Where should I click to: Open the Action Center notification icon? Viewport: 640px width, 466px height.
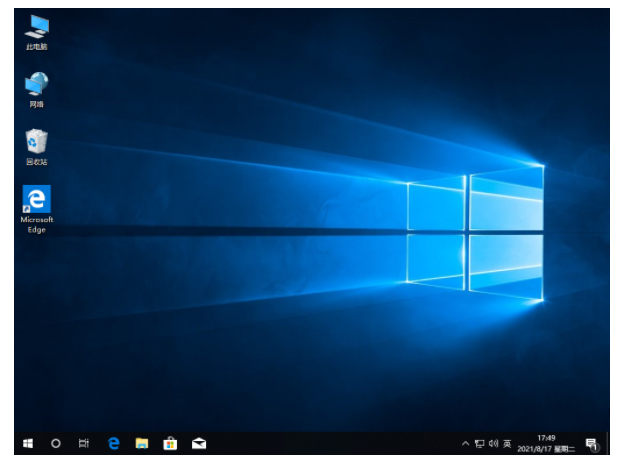(591, 444)
